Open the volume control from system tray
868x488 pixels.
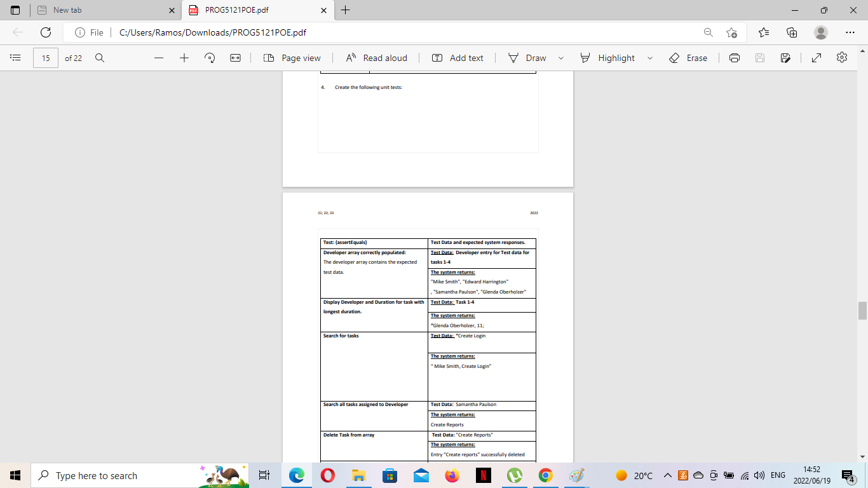(x=759, y=475)
